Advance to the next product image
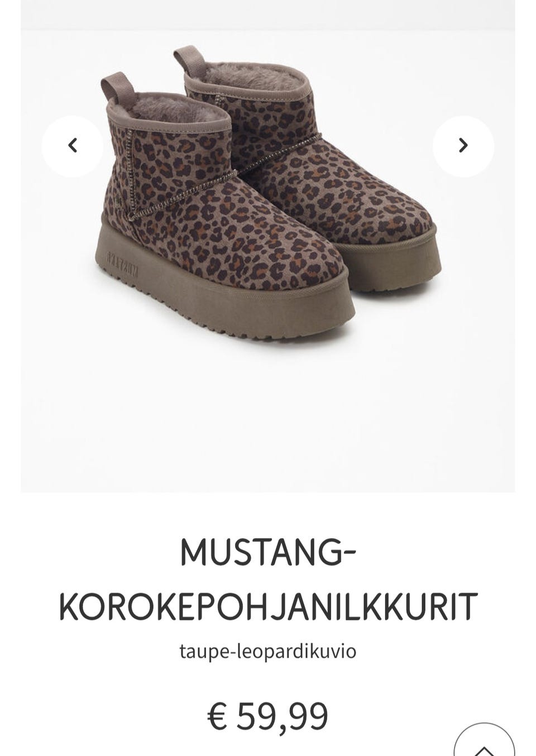 463,146
